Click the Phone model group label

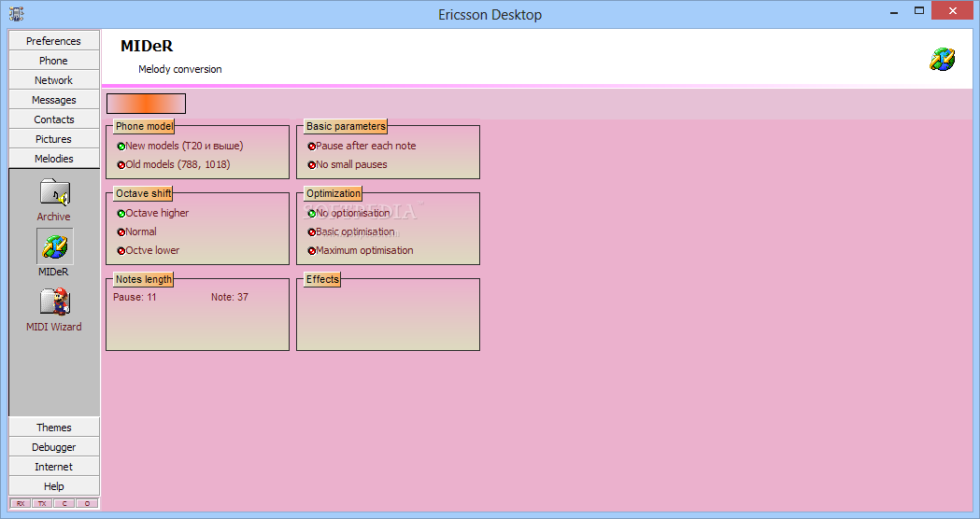[x=144, y=126]
